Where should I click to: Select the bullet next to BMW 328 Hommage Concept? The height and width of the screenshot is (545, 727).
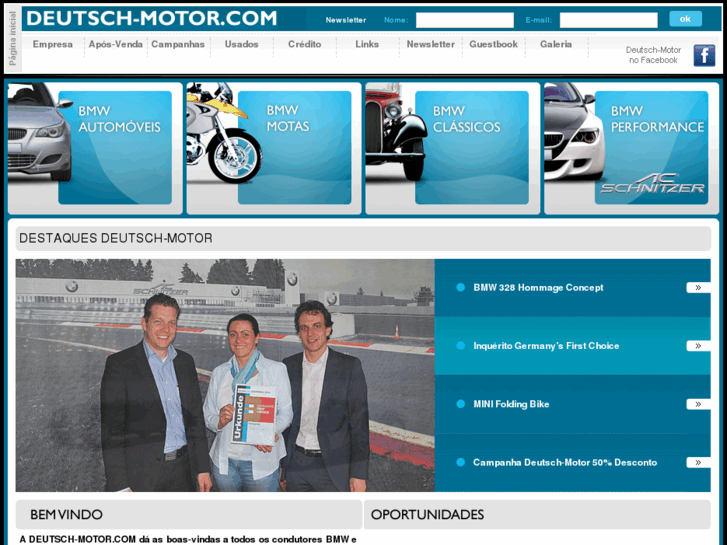coord(460,288)
